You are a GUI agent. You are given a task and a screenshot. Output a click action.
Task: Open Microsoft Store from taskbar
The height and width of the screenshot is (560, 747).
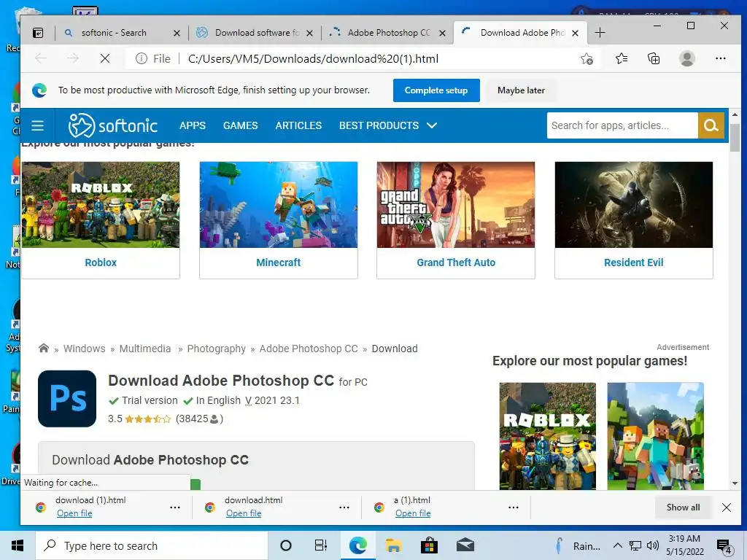429,545
